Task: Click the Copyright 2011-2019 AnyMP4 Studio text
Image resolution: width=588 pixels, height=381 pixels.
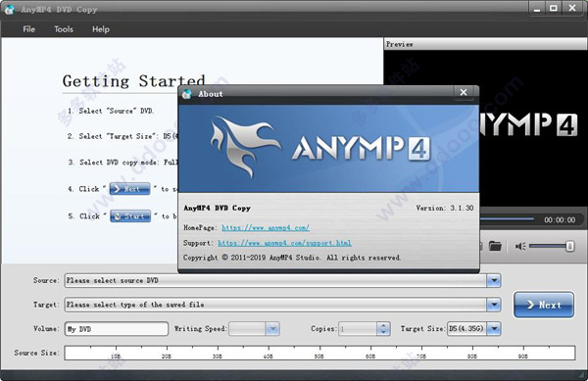Action: click(x=292, y=258)
